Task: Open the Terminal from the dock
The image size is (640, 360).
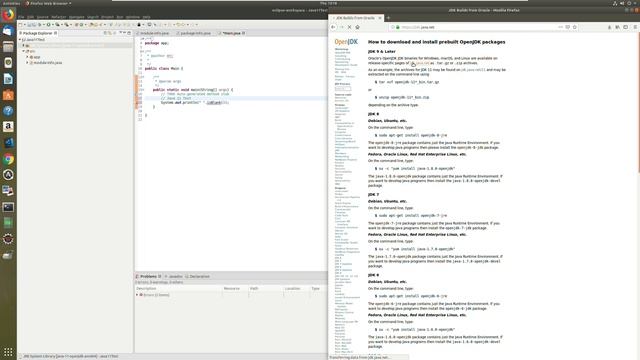Action: [x=8, y=207]
